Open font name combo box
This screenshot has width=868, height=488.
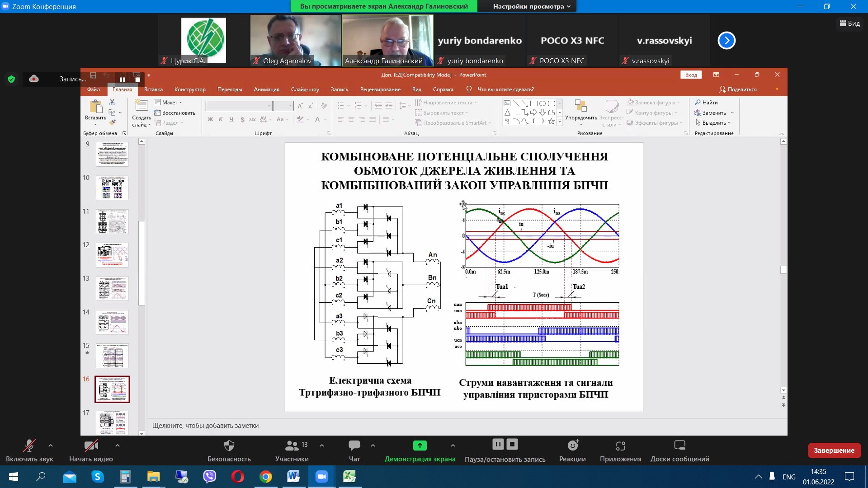[239, 106]
